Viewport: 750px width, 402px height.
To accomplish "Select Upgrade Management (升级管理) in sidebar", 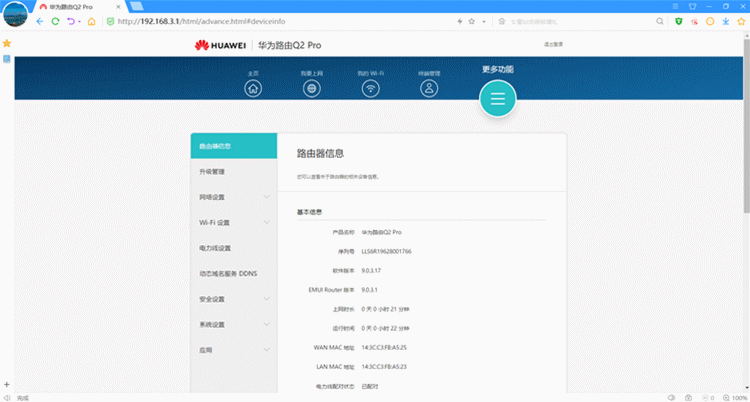I will pos(232,172).
